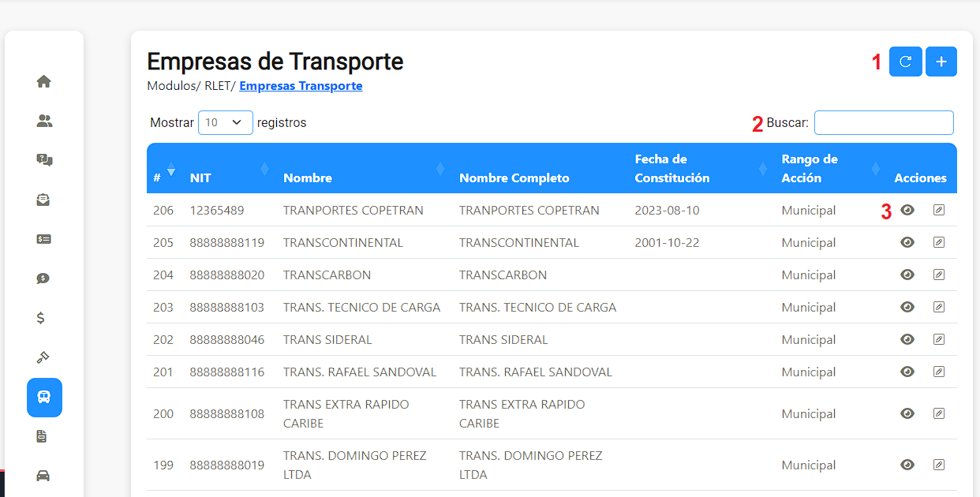The image size is (980, 497).
Task: Click the NIT value 88888888119
Action: [x=227, y=243]
